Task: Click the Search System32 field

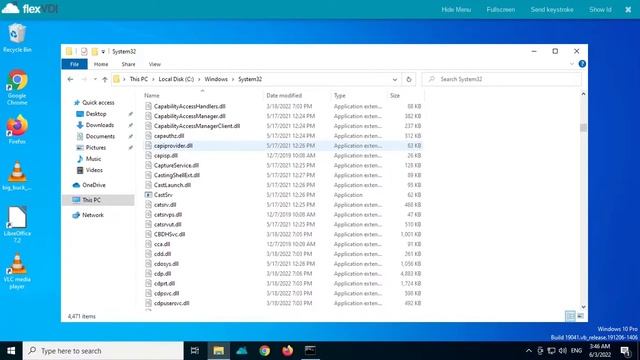Action: click(x=502, y=79)
